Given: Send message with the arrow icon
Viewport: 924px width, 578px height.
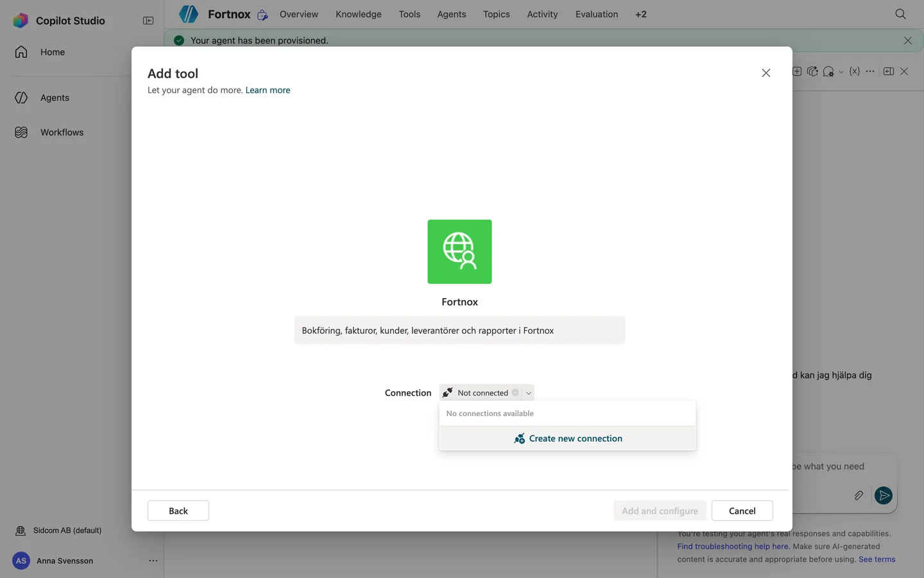Looking at the screenshot, I should (884, 495).
